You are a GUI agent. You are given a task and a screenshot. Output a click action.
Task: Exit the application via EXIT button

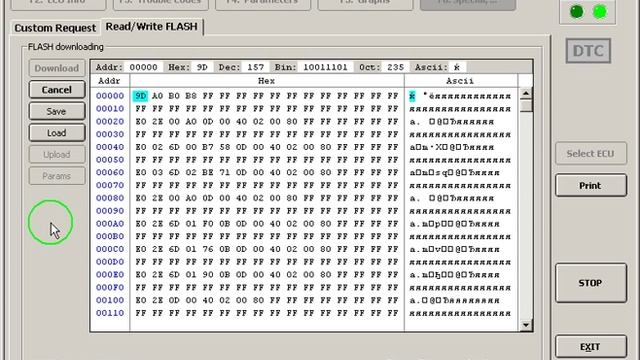point(591,347)
